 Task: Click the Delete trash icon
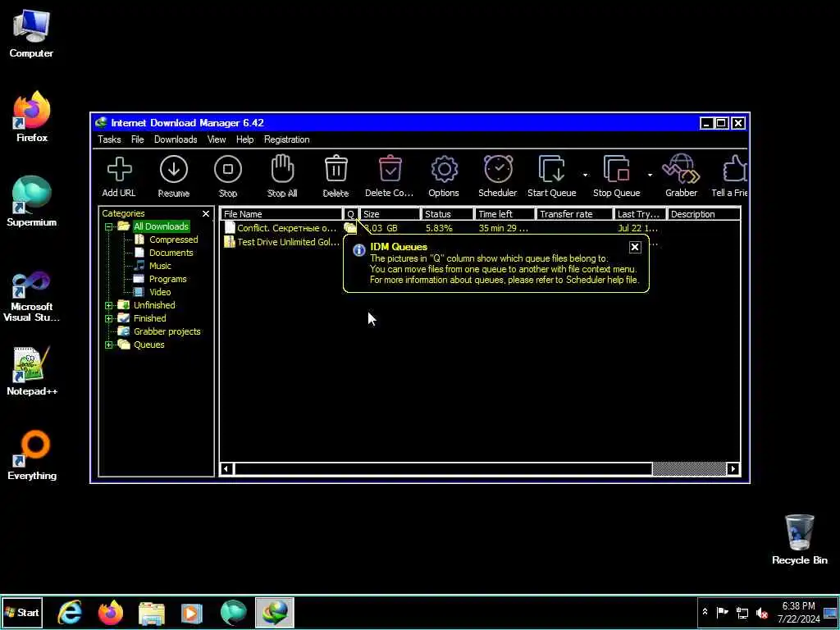point(336,169)
